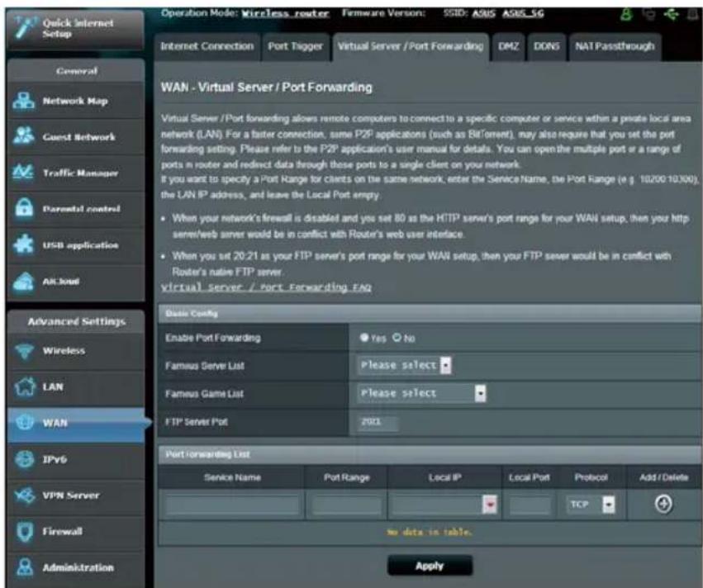The height and width of the screenshot is (588, 703).
Task: Switch to Internet Connection tab
Action: click(x=207, y=46)
